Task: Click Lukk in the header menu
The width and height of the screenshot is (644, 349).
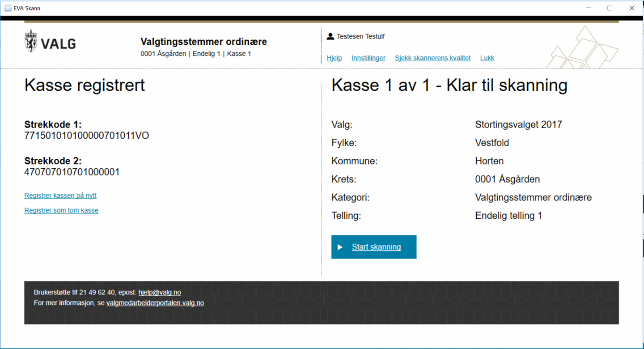Action: pos(487,58)
